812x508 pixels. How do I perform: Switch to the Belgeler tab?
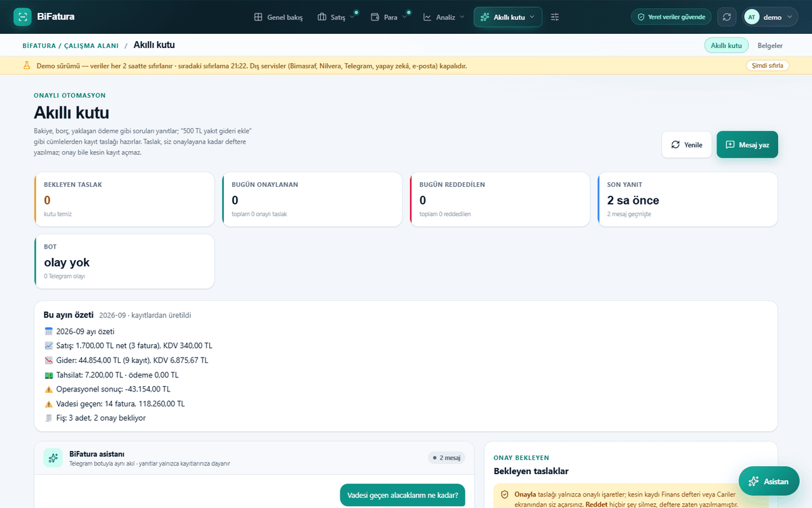pyautogui.click(x=770, y=45)
